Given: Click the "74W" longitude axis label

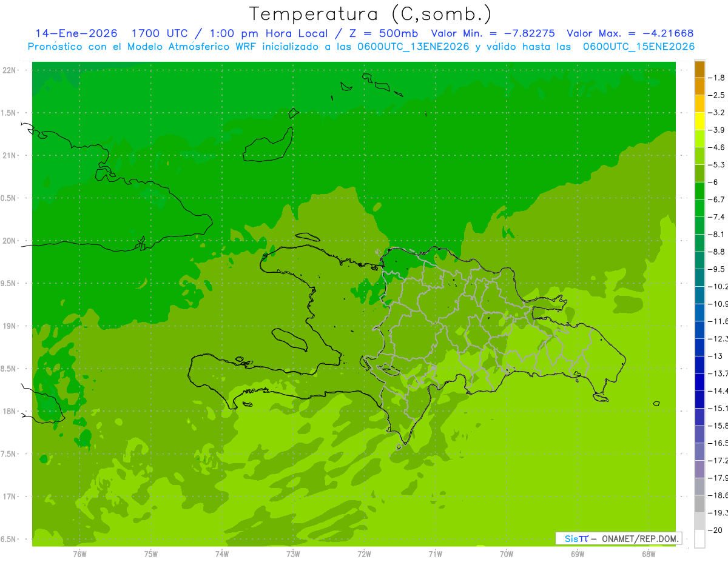Looking at the screenshot, I should pos(222,553).
